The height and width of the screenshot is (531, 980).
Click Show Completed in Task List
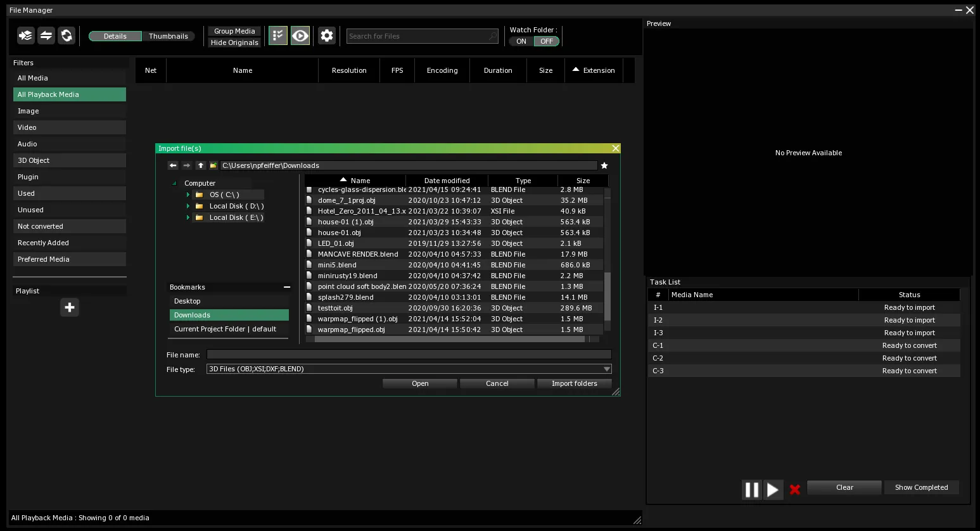(921, 487)
